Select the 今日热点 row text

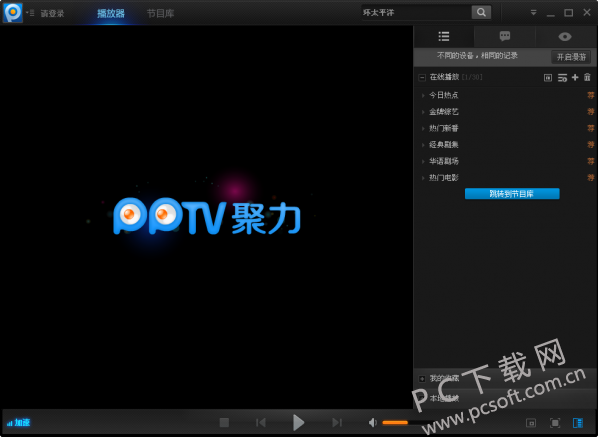pos(444,95)
